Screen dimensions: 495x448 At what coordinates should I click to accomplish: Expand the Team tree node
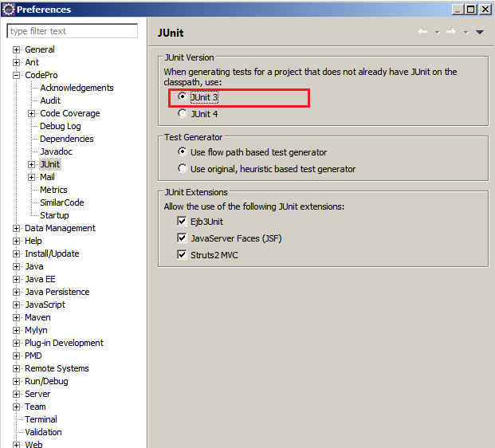pos(16,407)
